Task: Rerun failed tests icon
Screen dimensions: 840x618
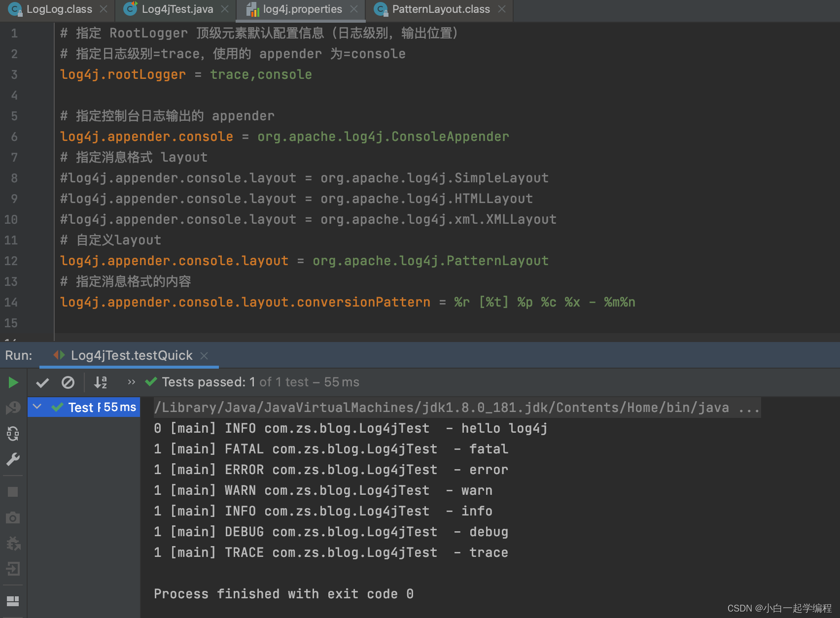Action: [13, 408]
